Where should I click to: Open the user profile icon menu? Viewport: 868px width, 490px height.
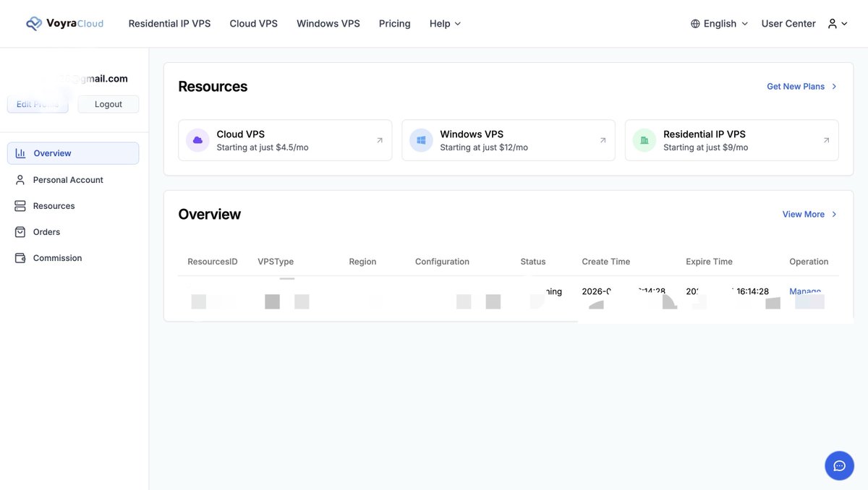tap(838, 23)
